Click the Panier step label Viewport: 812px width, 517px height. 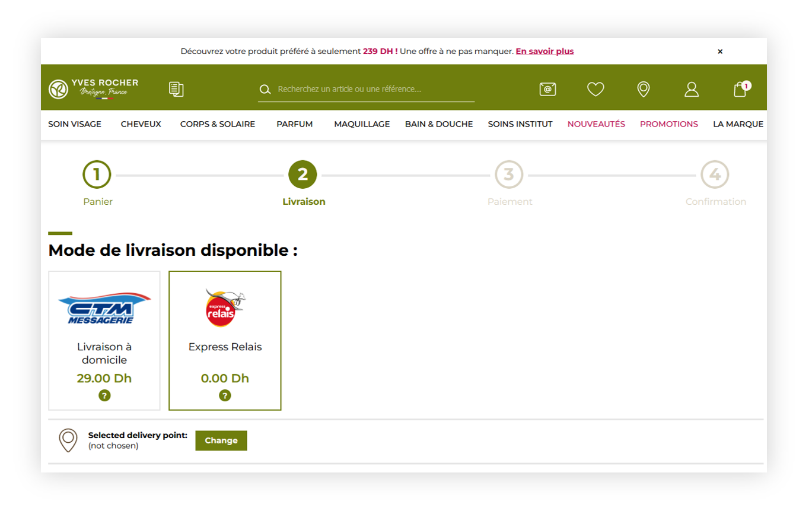[98, 202]
